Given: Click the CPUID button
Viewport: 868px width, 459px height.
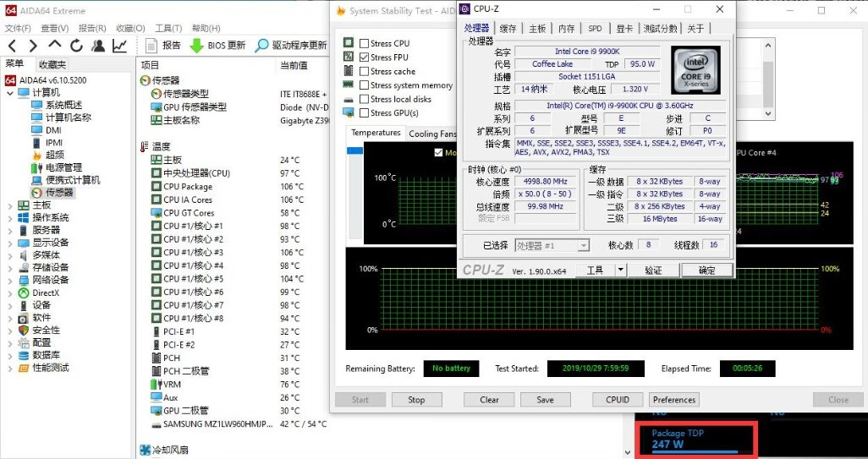Looking at the screenshot, I should [x=618, y=399].
